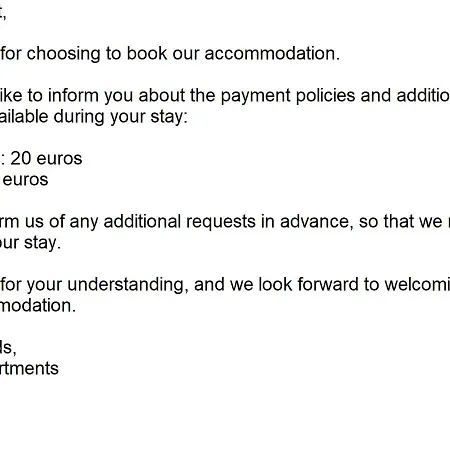Click the text "during your stay:"
Viewport: 450px width, 450px height.
[121, 117]
